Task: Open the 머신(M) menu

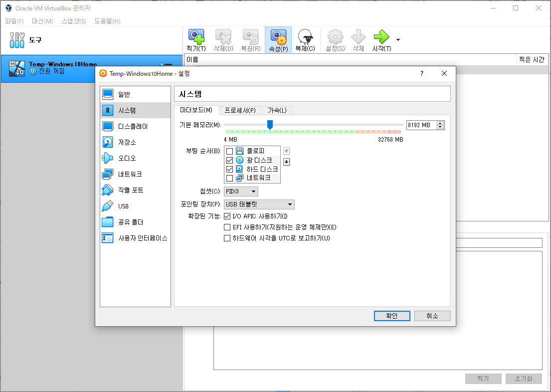Action: (42, 21)
